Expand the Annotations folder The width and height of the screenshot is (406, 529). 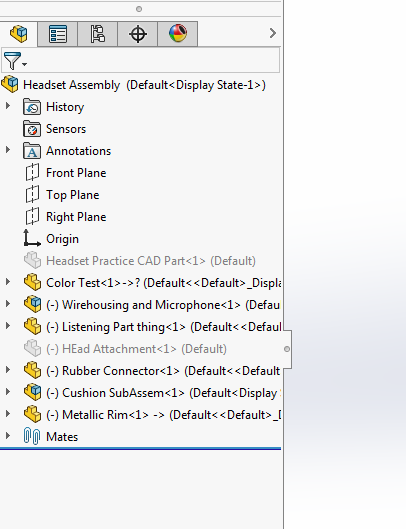click(8, 150)
